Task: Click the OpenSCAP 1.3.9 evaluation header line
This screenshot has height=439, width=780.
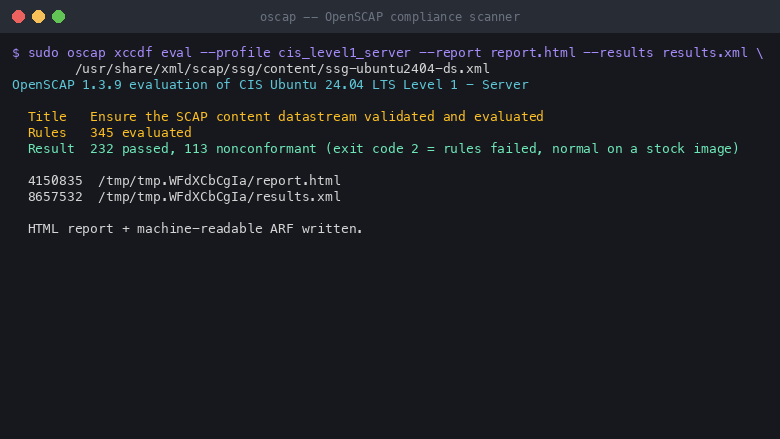Action: (270, 85)
